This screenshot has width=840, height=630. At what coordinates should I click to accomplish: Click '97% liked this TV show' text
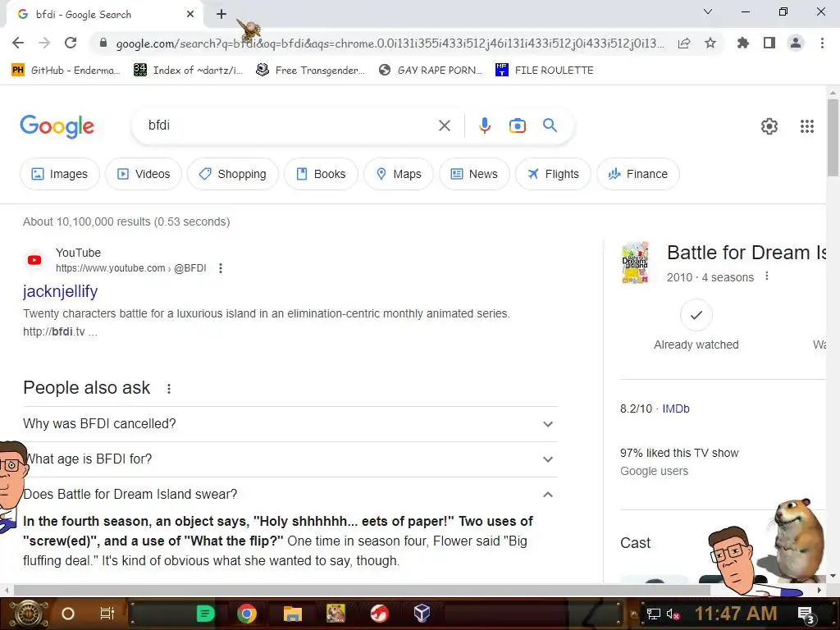pyautogui.click(x=679, y=453)
